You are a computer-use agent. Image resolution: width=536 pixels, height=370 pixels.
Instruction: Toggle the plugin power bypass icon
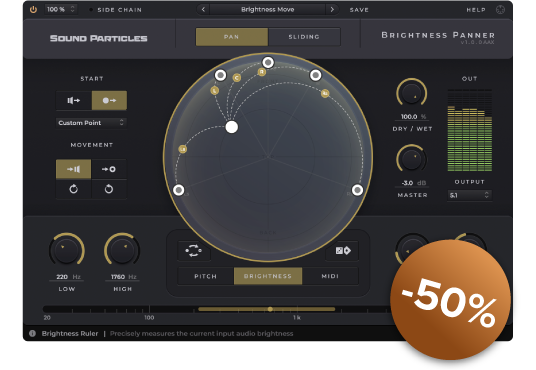pos(33,10)
